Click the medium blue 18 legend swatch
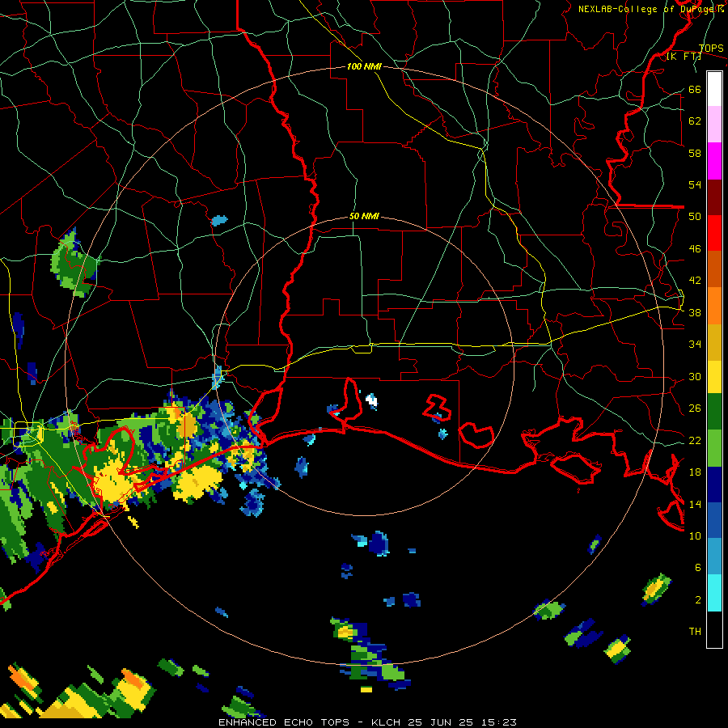The image size is (728, 728). click(x=714, y=520)
